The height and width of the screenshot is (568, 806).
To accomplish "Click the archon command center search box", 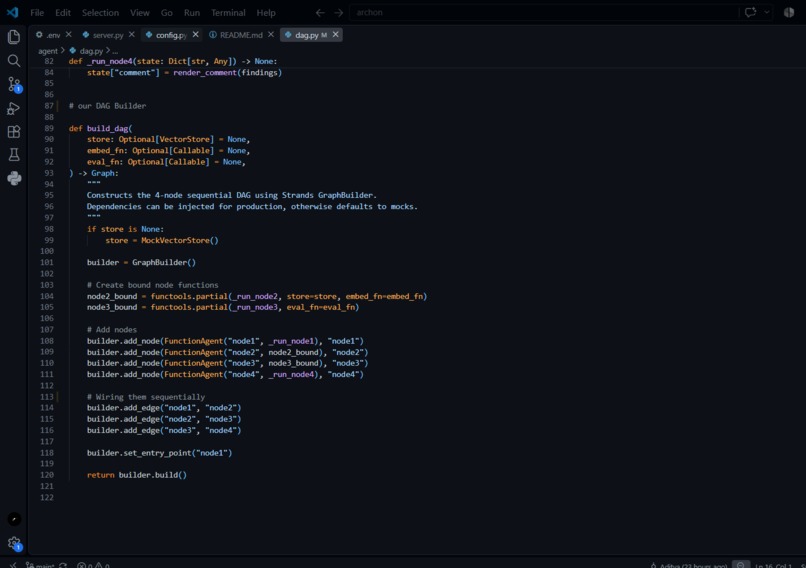I will (544, 12).
